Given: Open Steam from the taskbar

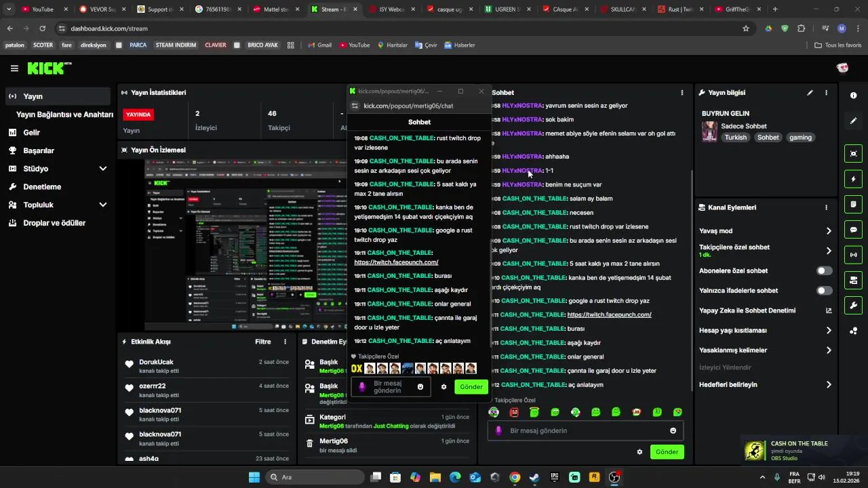Looking at the screenshot, I should pyautogui.click(x=534, y=477).
